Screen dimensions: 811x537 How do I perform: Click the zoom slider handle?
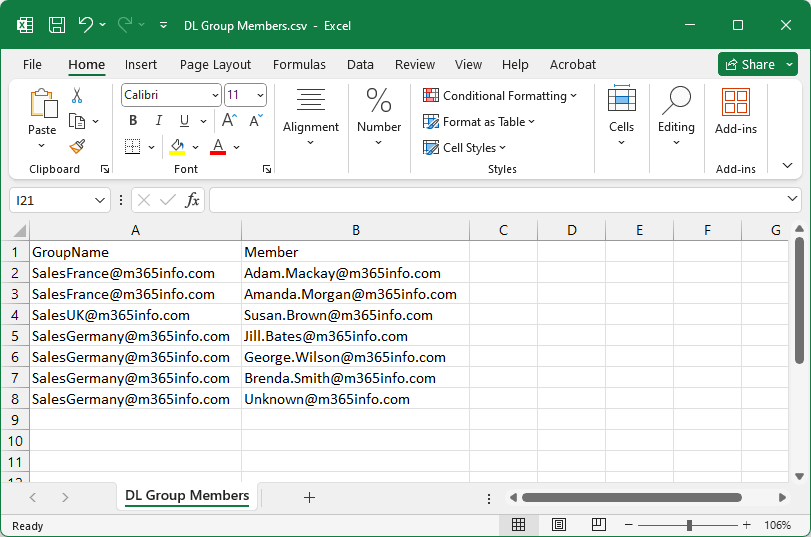click(x=689, y=525)
